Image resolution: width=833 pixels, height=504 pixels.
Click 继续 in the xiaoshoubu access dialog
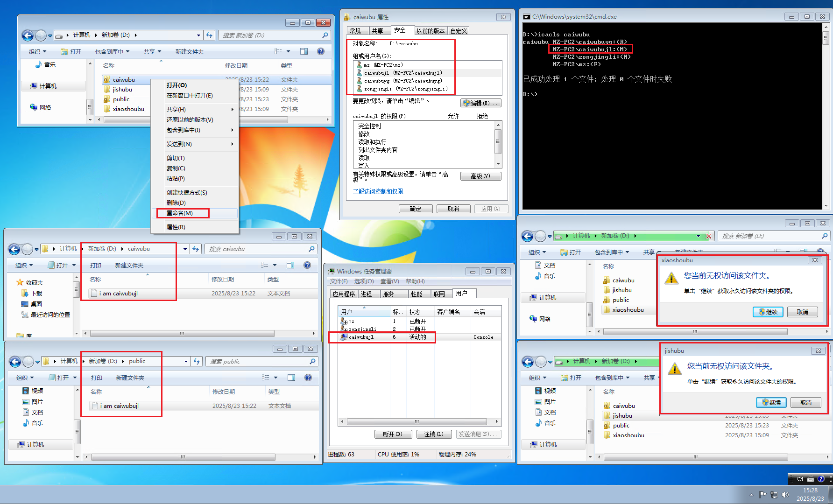pyautogui.click(x=768, y=312)
